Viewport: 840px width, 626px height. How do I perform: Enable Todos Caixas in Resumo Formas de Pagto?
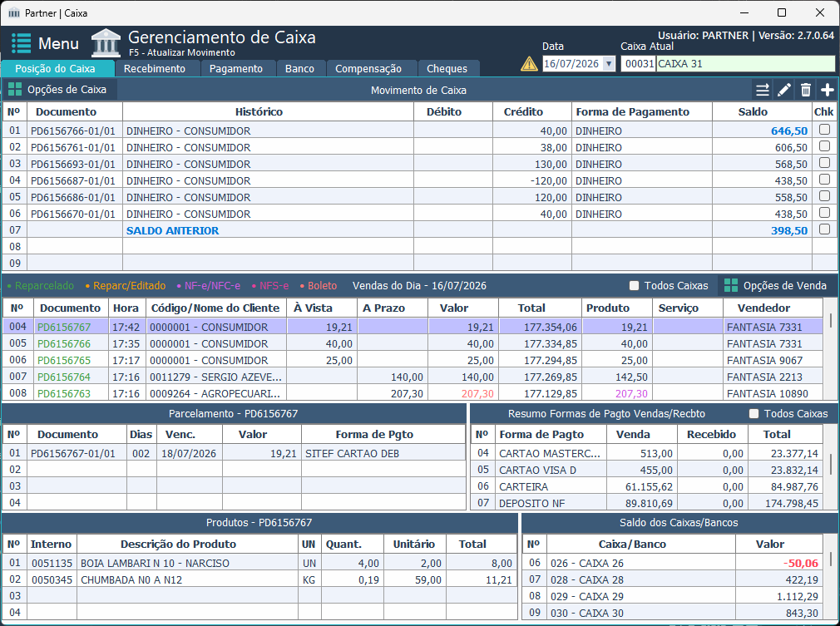(754, 413)
